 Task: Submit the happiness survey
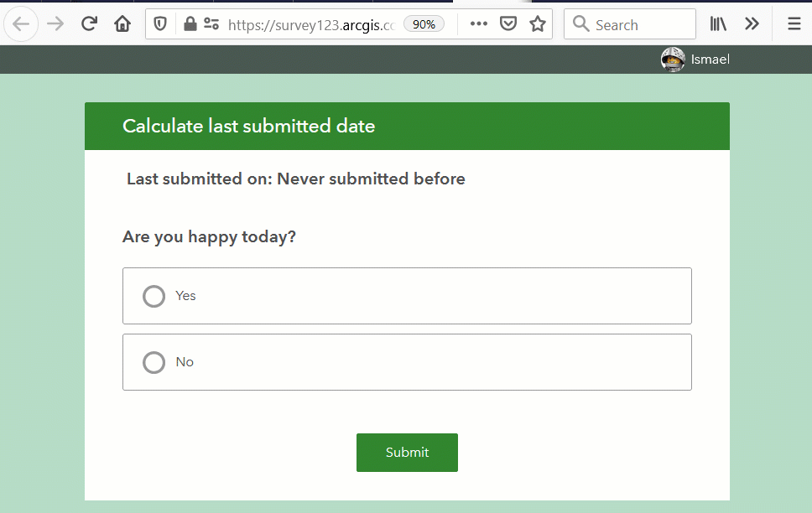point(407,452)
